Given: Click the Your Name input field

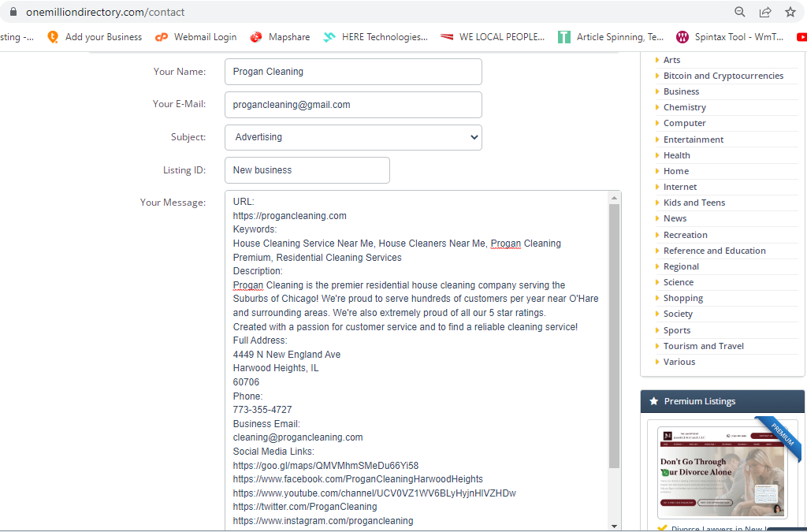Looking at the screenshot, I should [x=353, y=72].
